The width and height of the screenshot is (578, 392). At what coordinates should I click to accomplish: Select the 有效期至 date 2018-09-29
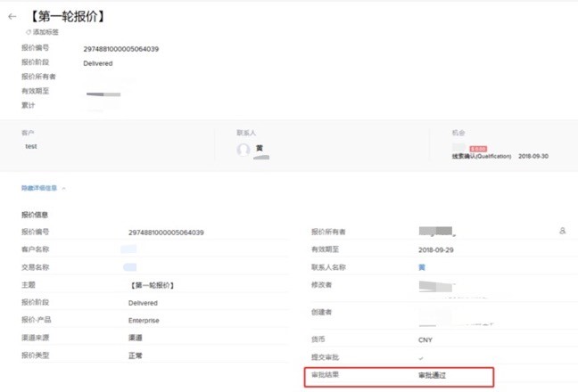435,250
